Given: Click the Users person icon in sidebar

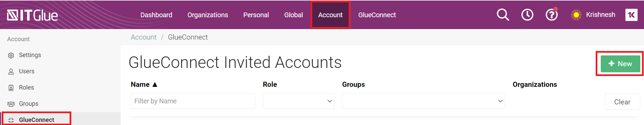Looking at the screenshot, I should 11,72.
